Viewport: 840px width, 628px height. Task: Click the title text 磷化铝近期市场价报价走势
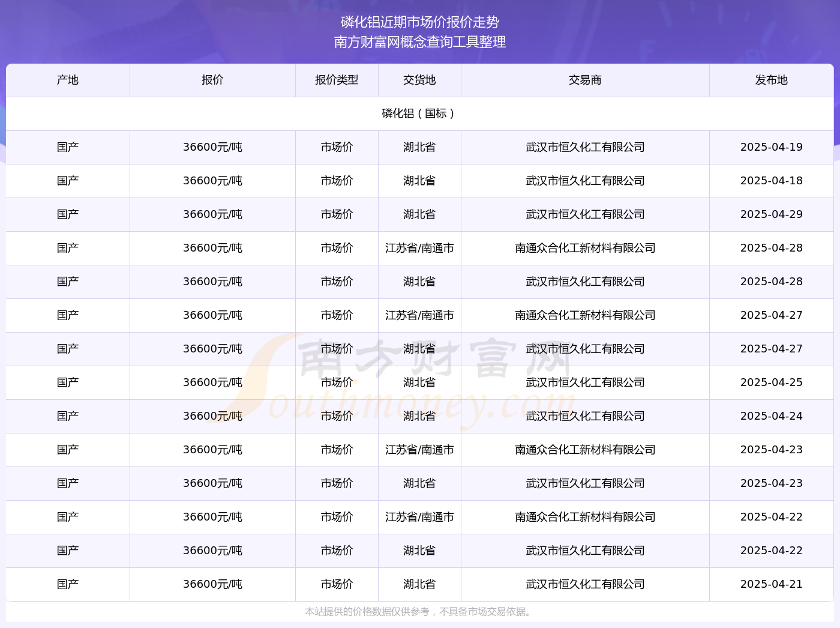pyautogui.click(x=420, y=22)
